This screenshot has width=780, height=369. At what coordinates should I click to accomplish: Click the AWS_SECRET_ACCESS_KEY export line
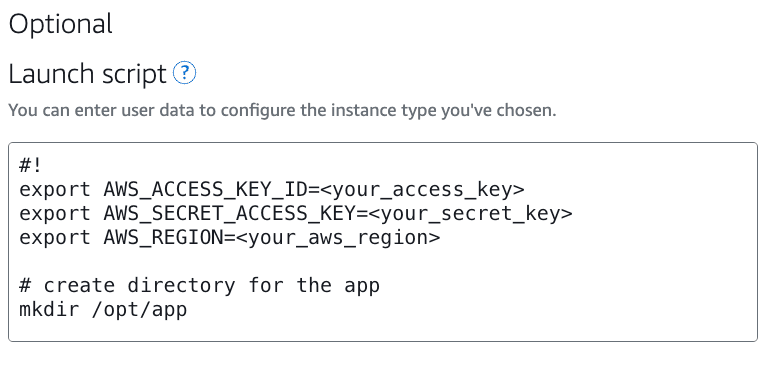(x=296, y=214)
